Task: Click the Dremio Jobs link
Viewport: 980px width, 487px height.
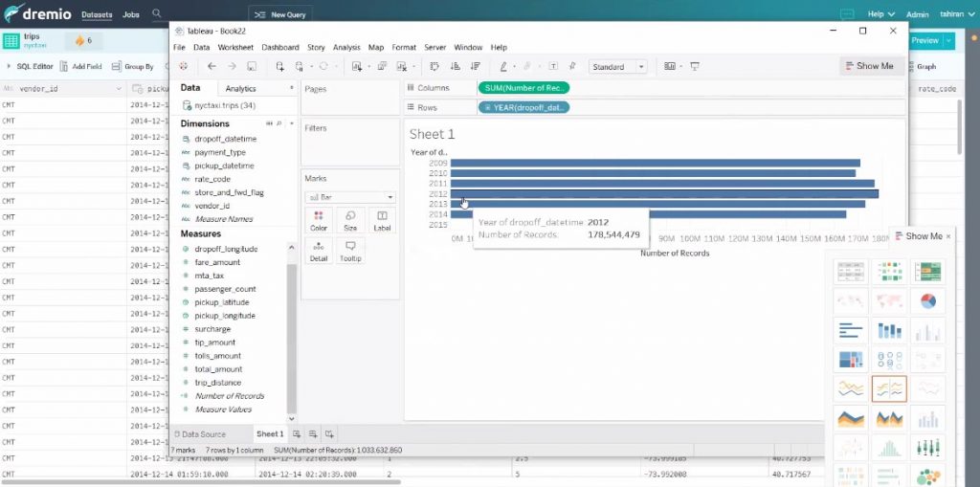Action: [131, 15]
